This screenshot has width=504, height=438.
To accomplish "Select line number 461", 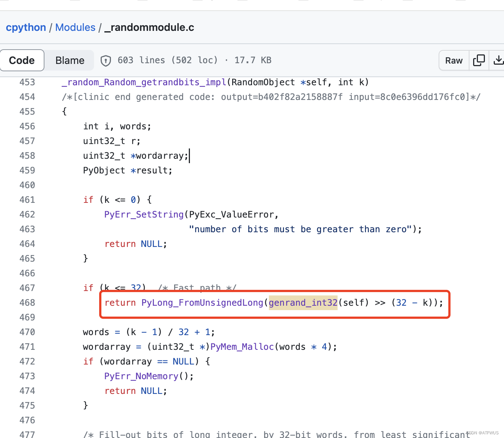I will coord(27,200).
